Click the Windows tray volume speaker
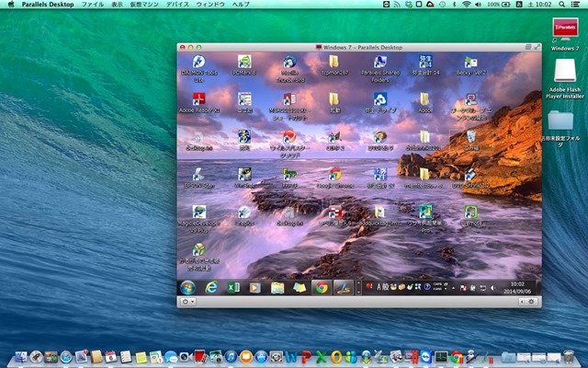Image resolution: width=588 pixels, height=368 pixels. click(x=493, y=288)
